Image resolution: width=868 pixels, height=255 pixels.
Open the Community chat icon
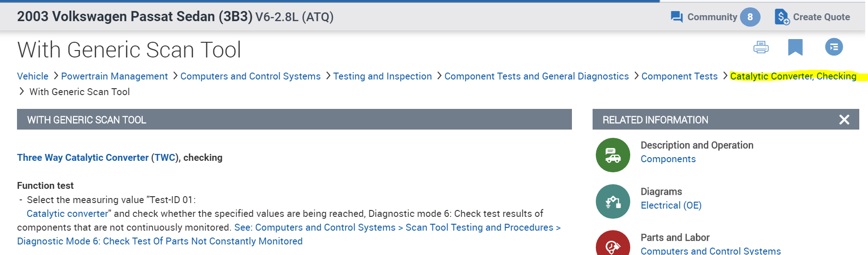677,17
